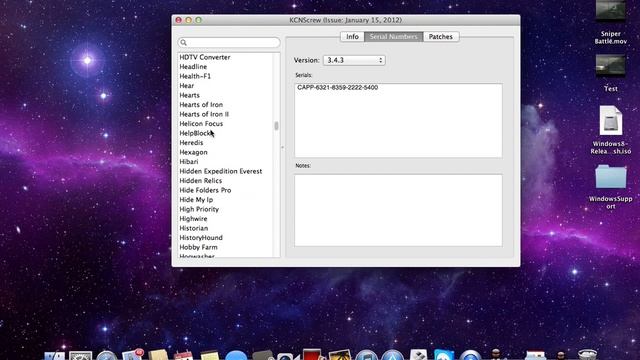Viewport: 640px width, 360px height.
Task: Open Trash in the Dock
Action: click(x=587, y=355)
